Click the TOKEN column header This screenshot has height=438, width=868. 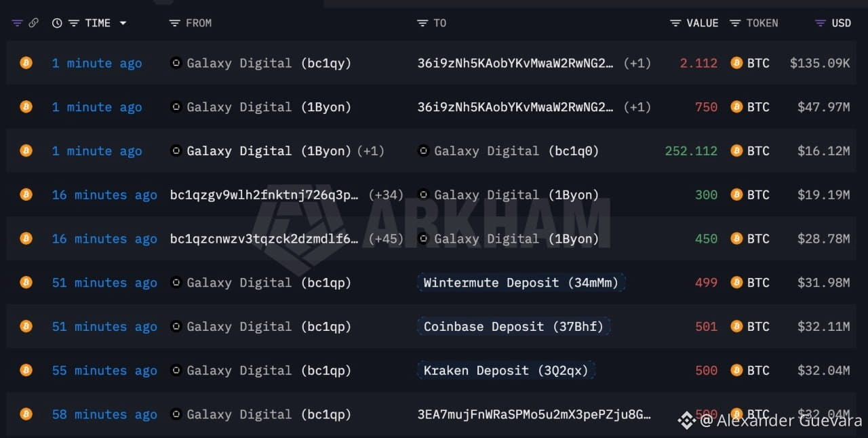click(x=762, y=23)
